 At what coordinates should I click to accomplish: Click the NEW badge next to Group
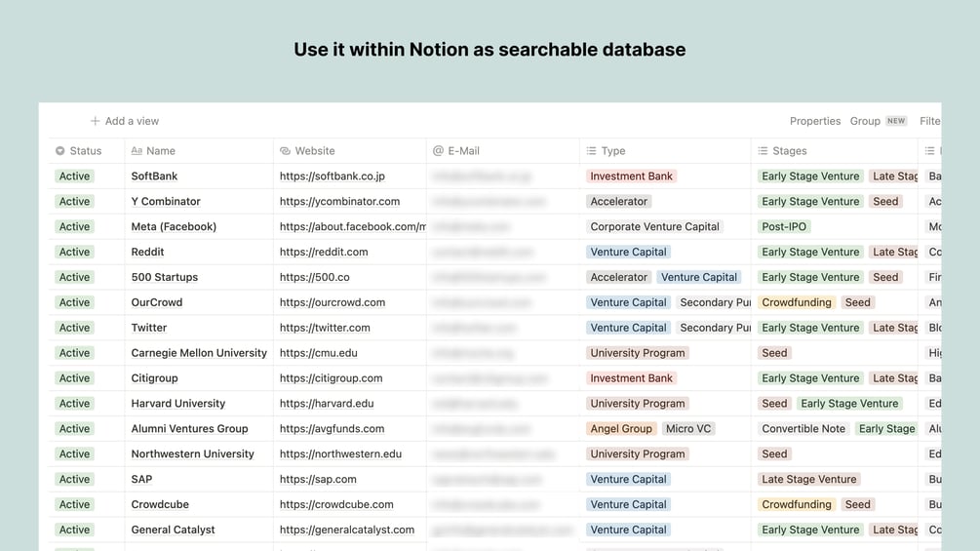(896, 121)
